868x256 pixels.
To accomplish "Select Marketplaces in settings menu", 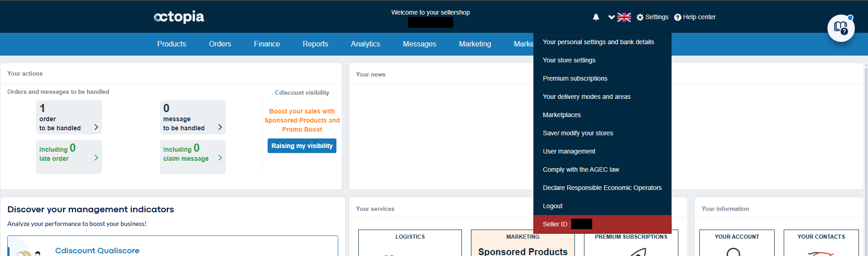I will [602, 115].
